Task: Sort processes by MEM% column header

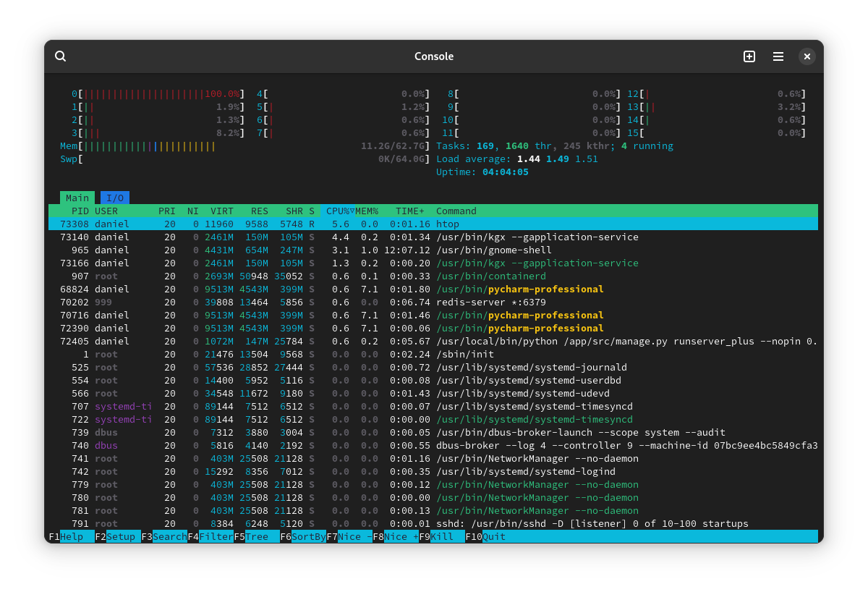Action: tap(367, 211)
